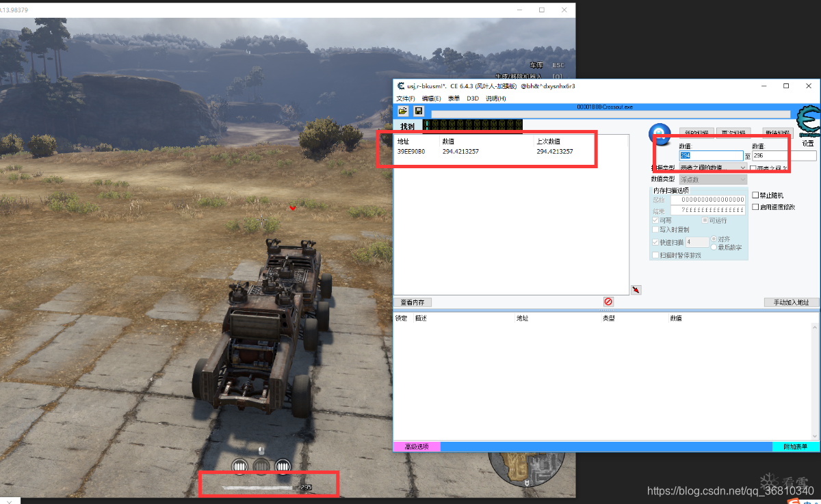Click the 找到 found count label
821x504 pixels.
point(407,127)
